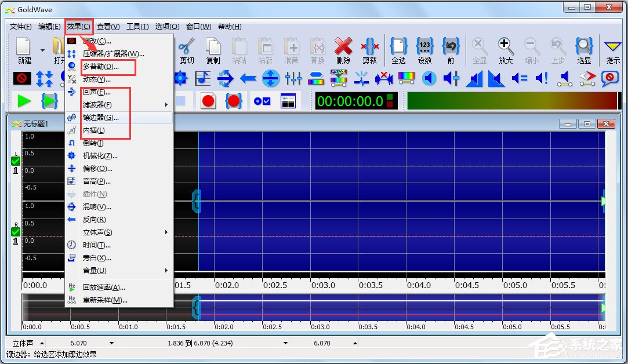Open the selection range dropdown in status bar

[x=285, y=343]
